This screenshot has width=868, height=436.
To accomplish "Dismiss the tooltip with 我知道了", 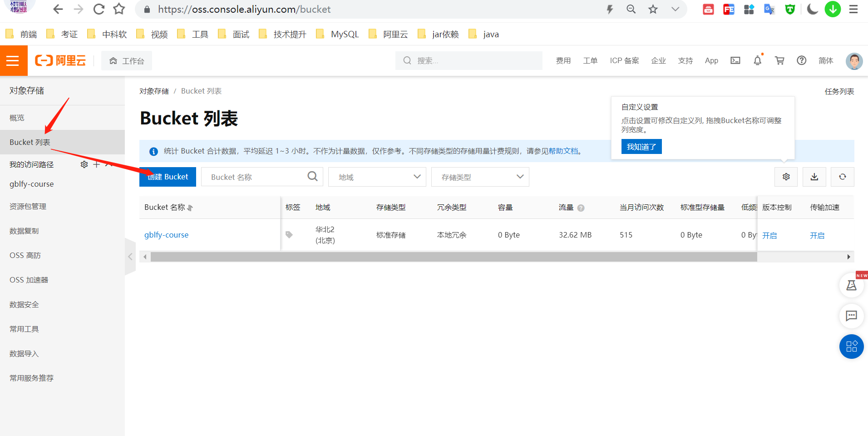I will pyautogui.click(x=641, y=146).
